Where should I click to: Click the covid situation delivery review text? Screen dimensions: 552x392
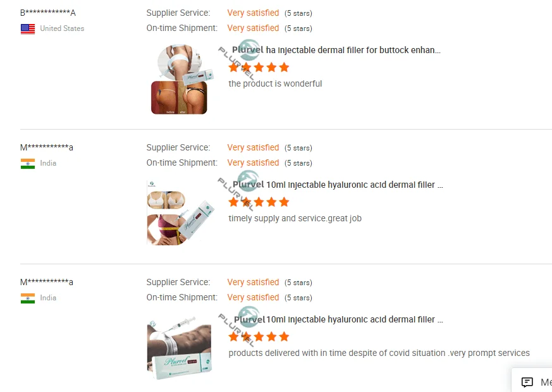pos(379,353)
